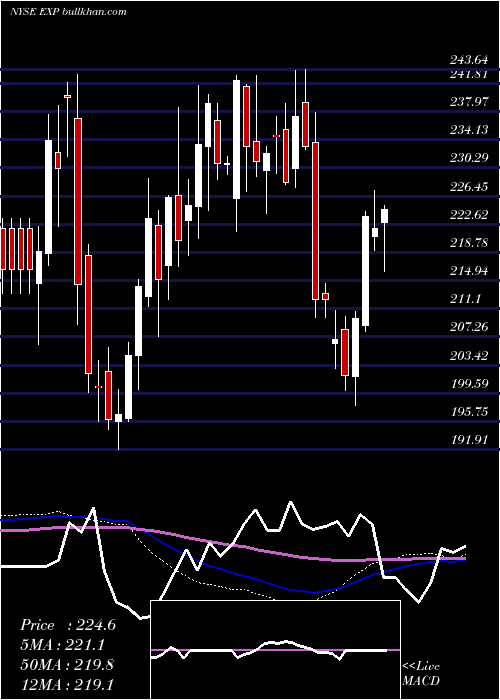The height and width of the screenshot is (700, 500).
Task: Click the 12MA : 219.1 readout
Action: tap(67, 684)
